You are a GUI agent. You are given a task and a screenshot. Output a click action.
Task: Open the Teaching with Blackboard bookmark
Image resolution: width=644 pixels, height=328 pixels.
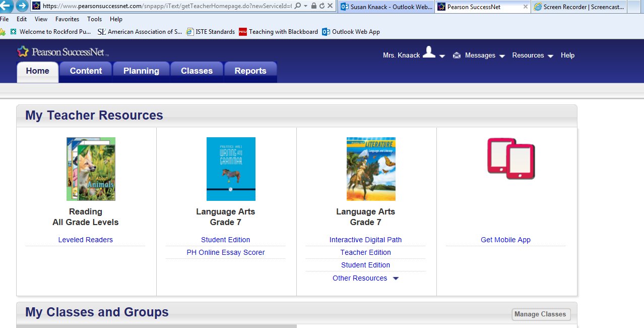[x=279, y=32]
